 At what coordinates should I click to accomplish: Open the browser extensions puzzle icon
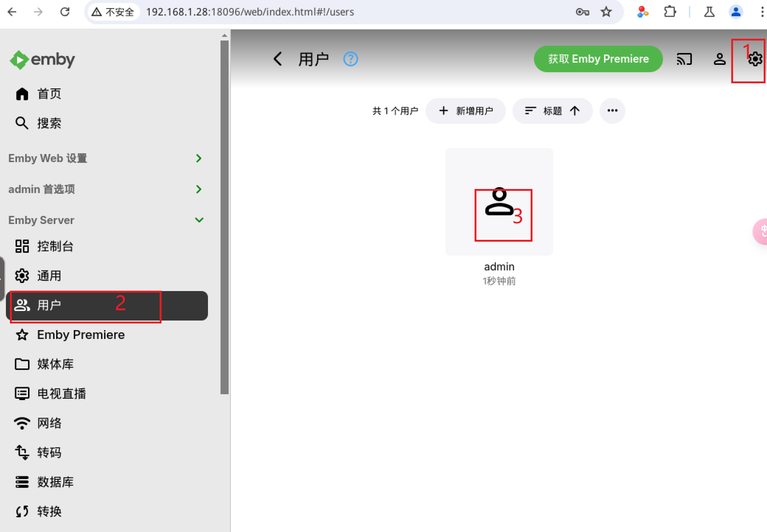coord(670,12)
